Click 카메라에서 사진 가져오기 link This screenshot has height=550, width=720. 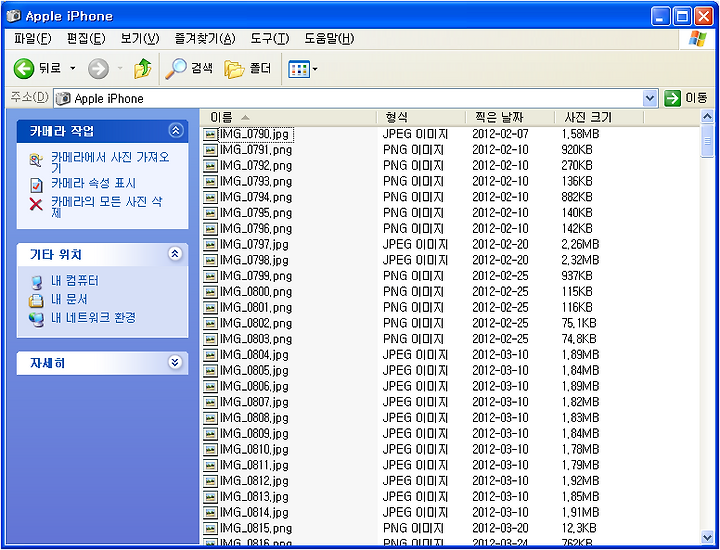pyautogui.click(x=110, y=163)
